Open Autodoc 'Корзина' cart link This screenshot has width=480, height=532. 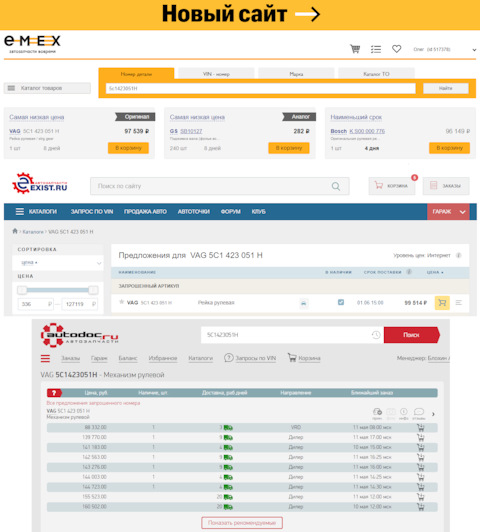pos(304,358)
